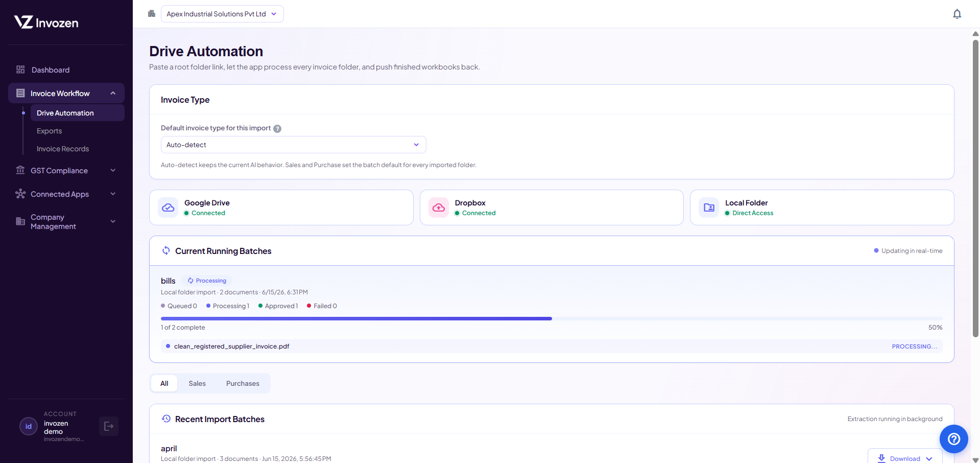Go to Dashboard
Screen dimensions: 980x463
pyautogui.click(x=66, y=70)
